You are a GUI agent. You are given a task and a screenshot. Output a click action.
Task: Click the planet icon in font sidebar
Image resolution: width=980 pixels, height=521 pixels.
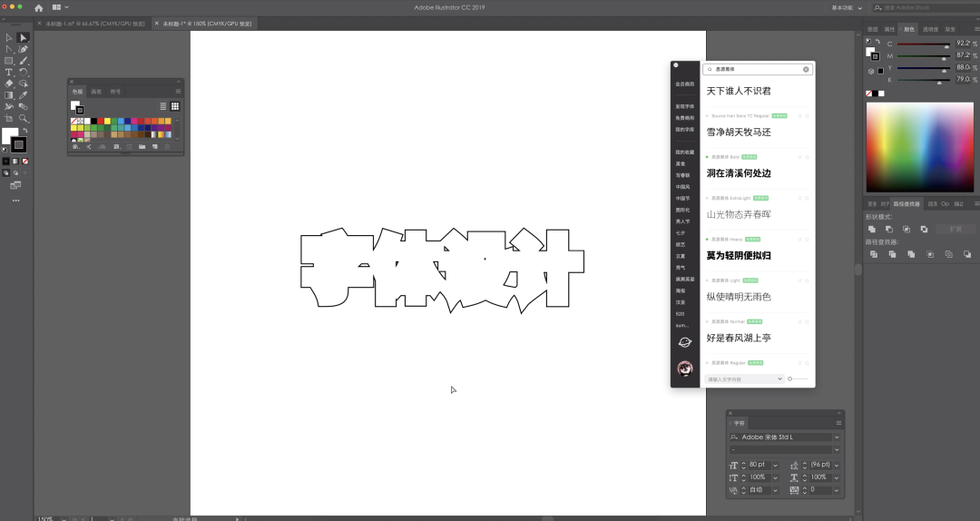click(x=685, y=342)
